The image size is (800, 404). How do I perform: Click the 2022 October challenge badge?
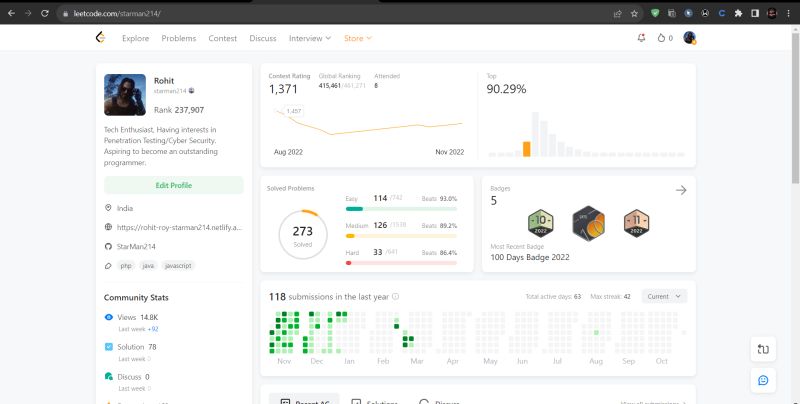[x=540, y=223]
